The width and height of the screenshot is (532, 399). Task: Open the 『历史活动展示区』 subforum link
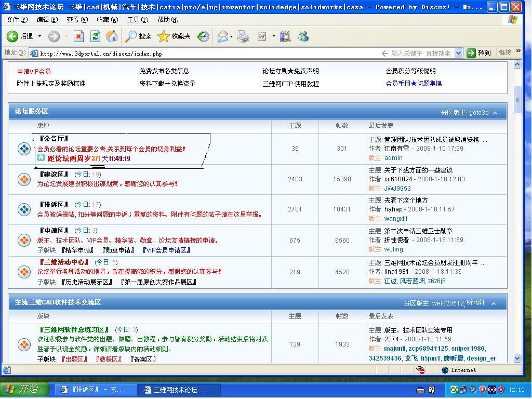[x=87, y=282]
